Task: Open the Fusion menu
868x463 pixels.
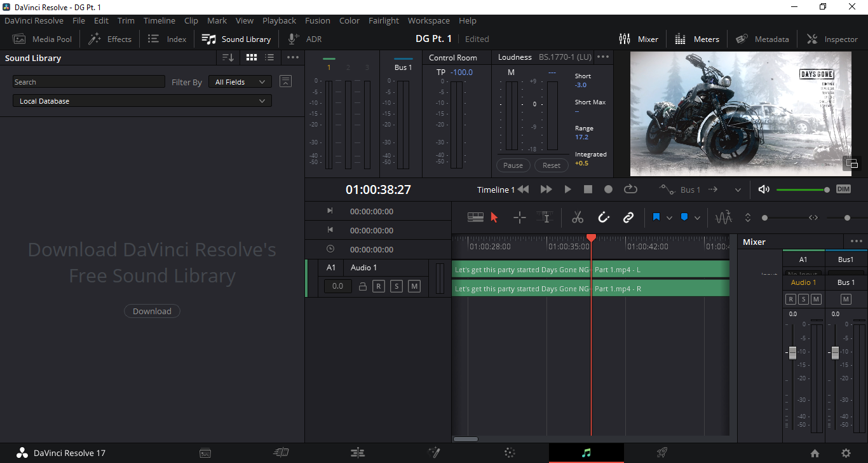Action: pyautogui.click(x=318, y=20)
